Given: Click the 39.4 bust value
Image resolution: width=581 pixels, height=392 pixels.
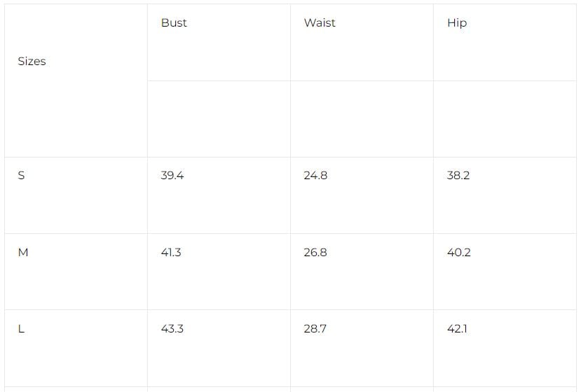Looking at the screenshot, I should click(172, 176).
